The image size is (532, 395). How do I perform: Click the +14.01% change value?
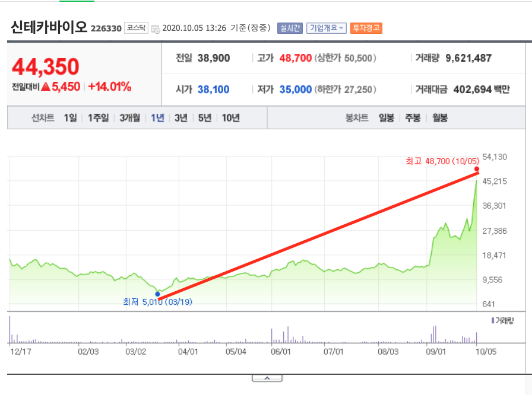110,87
